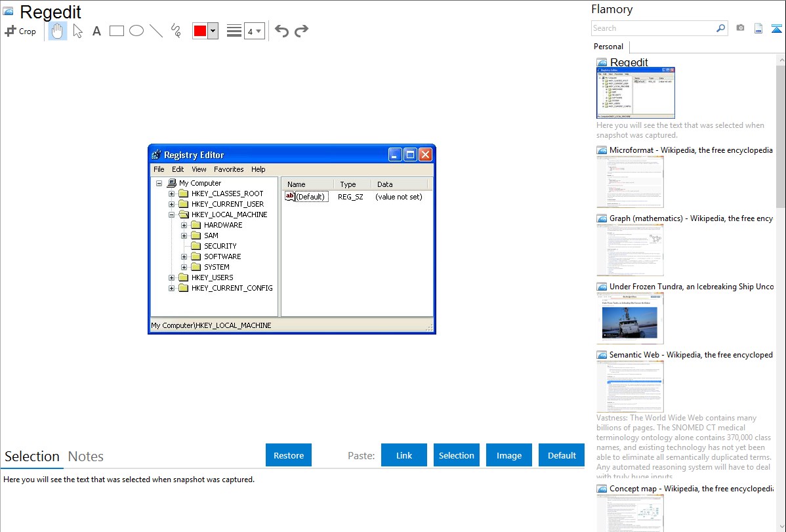Click the search magnifier icon
The height and width of the screenshot is (532, 786).
point(721,28)
